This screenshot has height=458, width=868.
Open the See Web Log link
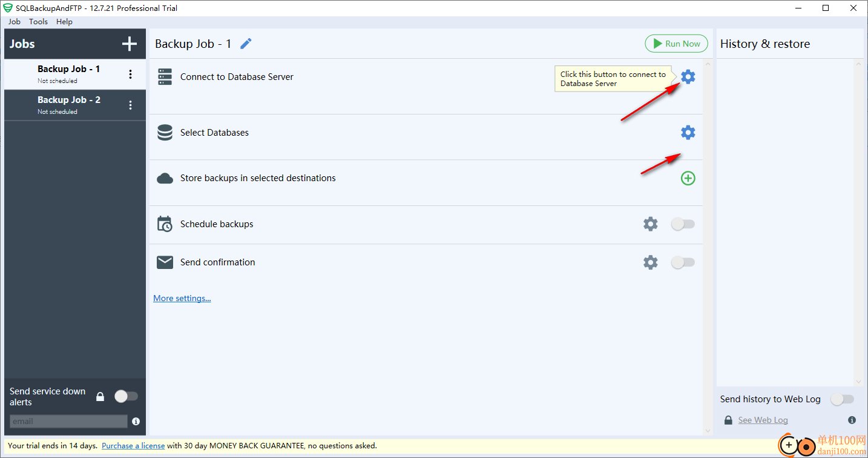(763, 420)
